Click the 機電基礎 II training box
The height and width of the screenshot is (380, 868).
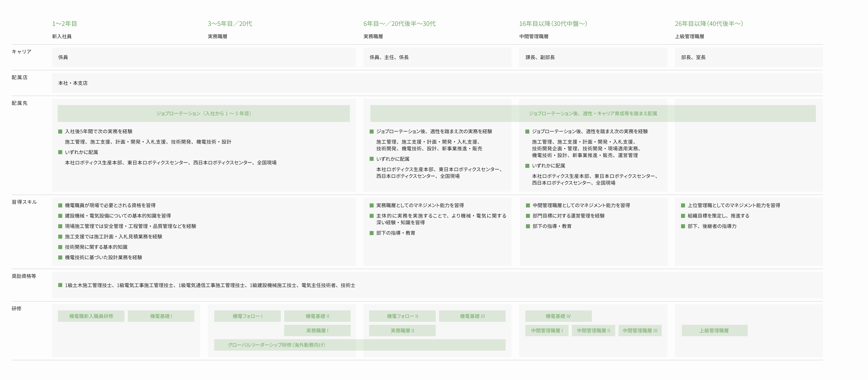(x=317, y=316)
